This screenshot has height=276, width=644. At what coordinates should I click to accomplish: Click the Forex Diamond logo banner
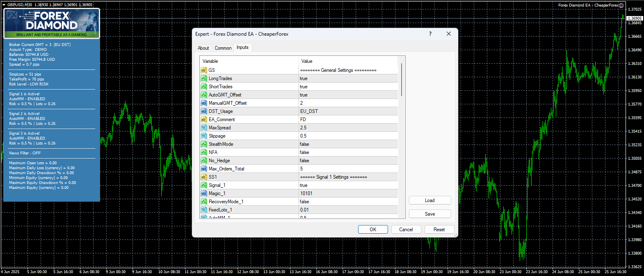pyautogui.click(x=52, y=24)
